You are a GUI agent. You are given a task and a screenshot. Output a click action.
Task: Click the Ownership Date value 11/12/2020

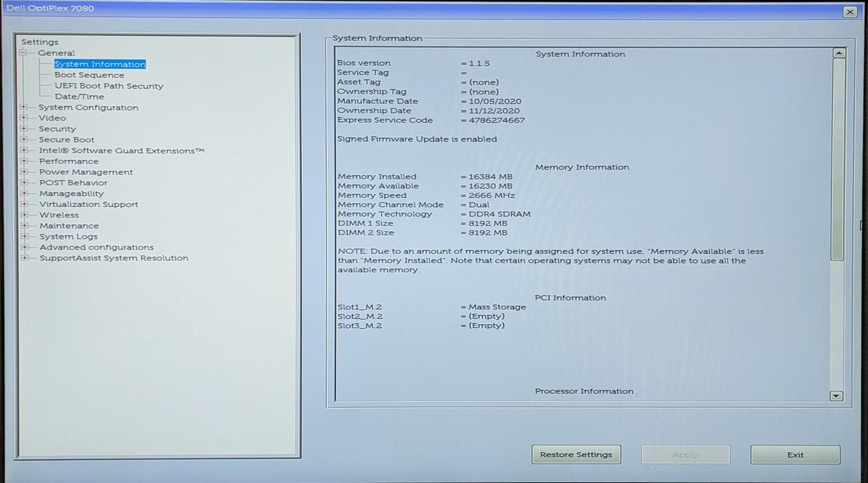point(494,110)
